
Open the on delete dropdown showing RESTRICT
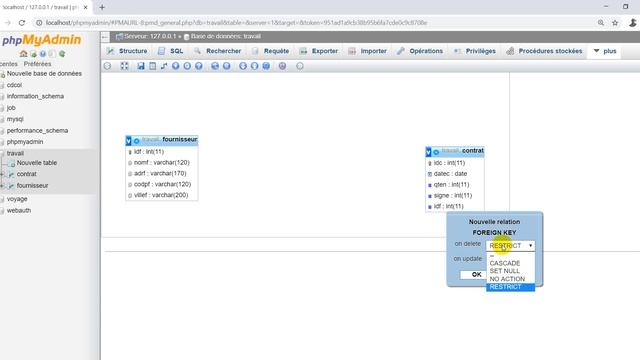pyautogui.click(x=510, y=246)
